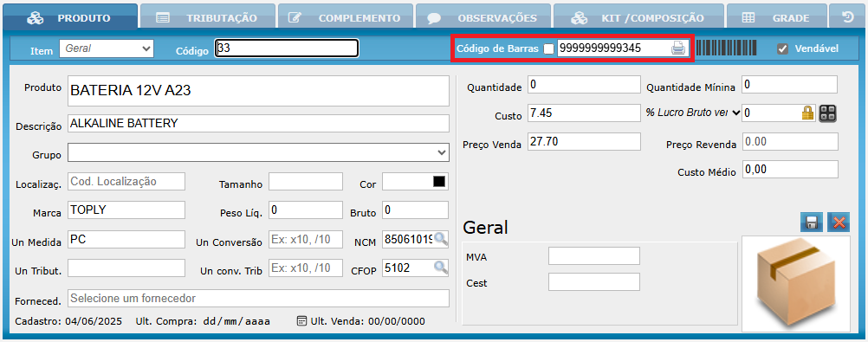Click the Custo Médio input field
The image size is (868, 342).
tap(791, 170)
